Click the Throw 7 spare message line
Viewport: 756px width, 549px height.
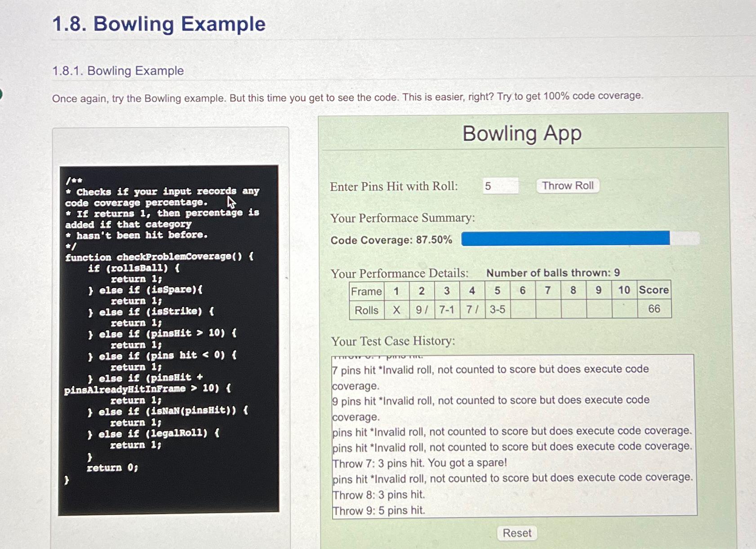pyautogui.click(x=419, y=462)
